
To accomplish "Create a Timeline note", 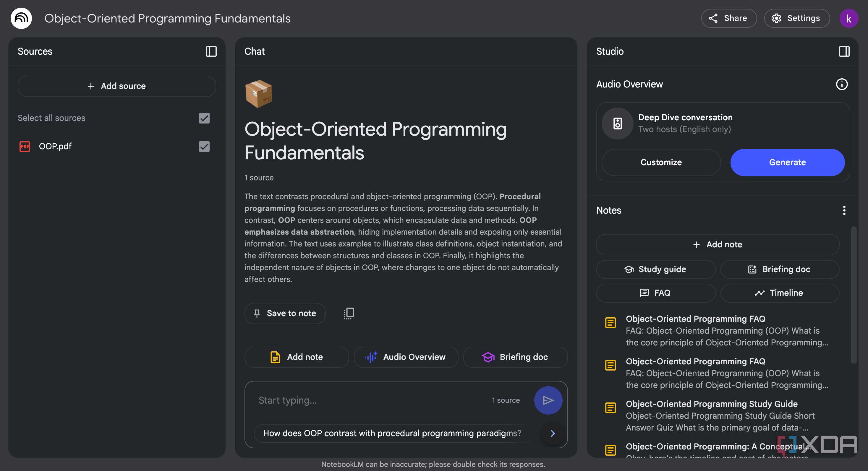I will (779, 293).
